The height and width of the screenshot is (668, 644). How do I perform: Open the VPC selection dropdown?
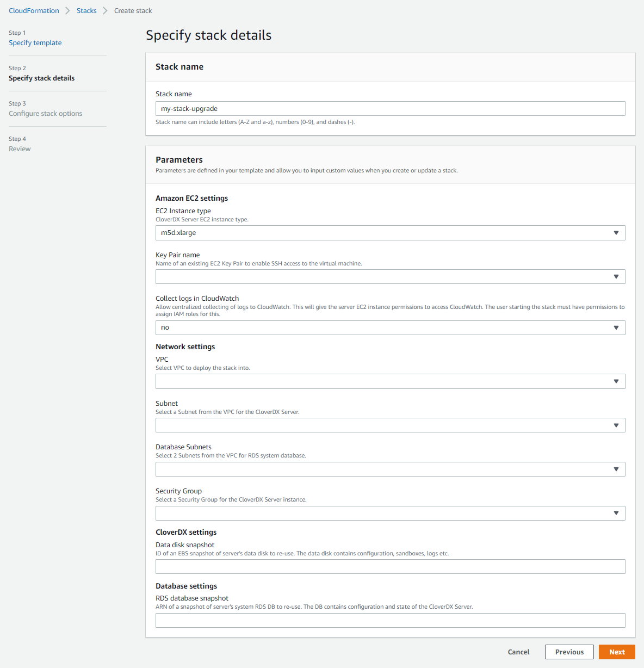point(390,381)
